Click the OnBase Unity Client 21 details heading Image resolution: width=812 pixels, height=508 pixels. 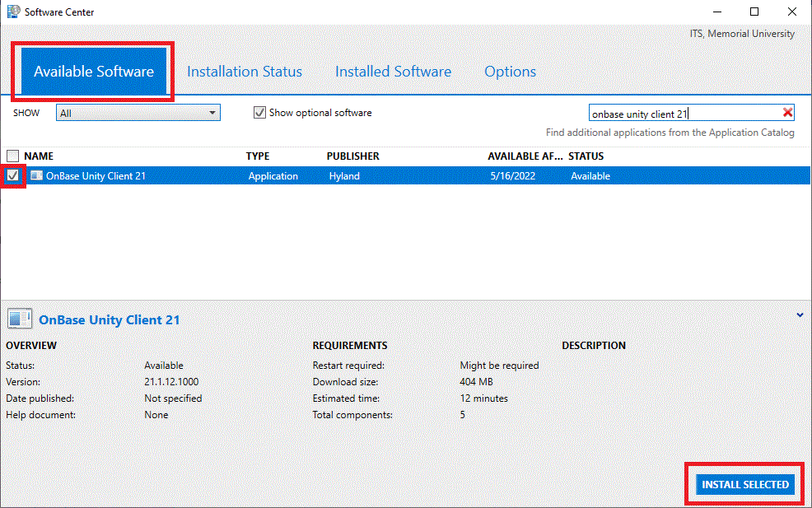(x=110, y=320)
